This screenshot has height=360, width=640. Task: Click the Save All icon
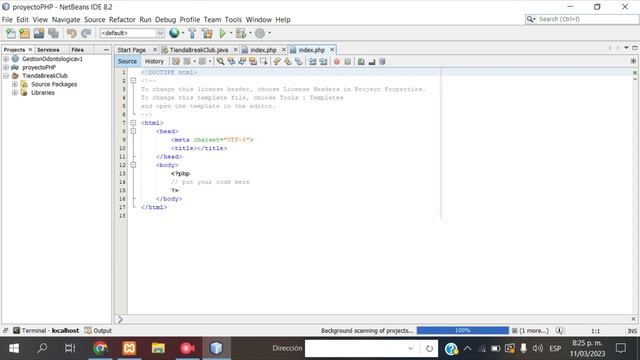point(53,33)
